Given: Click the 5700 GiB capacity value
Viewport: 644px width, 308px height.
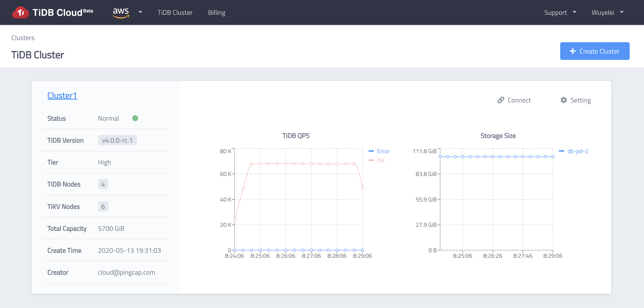Looking at the screenshot, I should [111, 229].
